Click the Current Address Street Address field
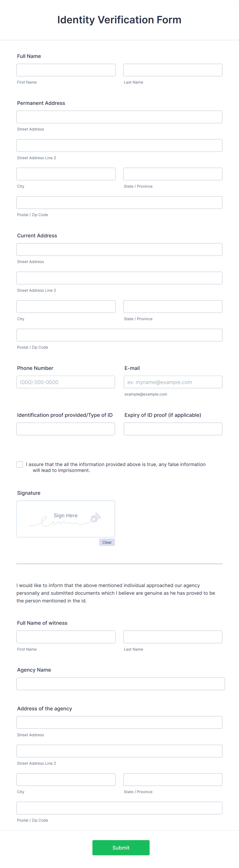This screenshot has width=239, height=868. point(119,249)
